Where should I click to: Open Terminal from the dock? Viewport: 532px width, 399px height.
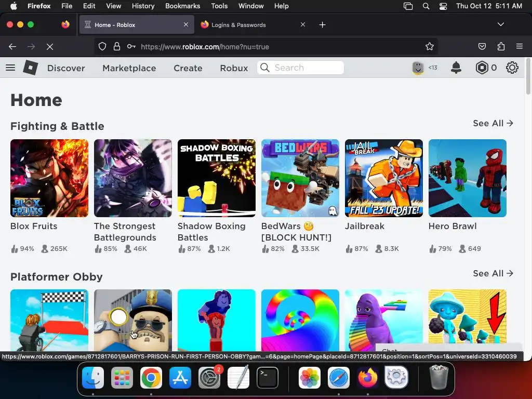point(268,377)
